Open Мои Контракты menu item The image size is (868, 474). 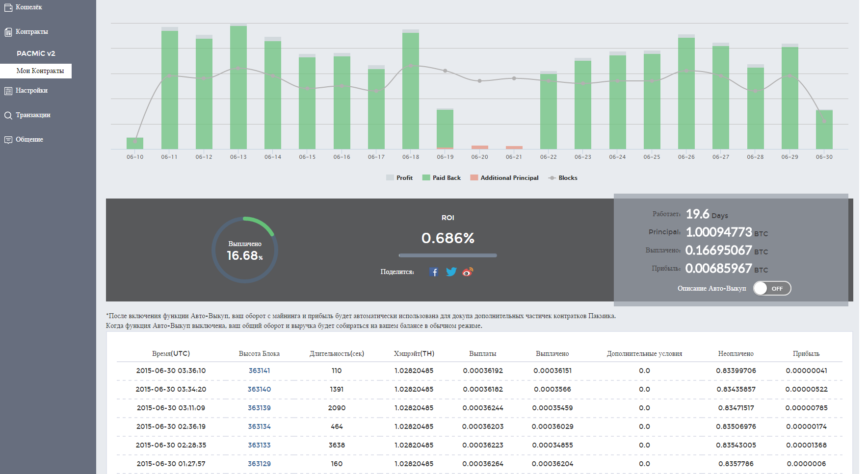(x=40, y=71)
